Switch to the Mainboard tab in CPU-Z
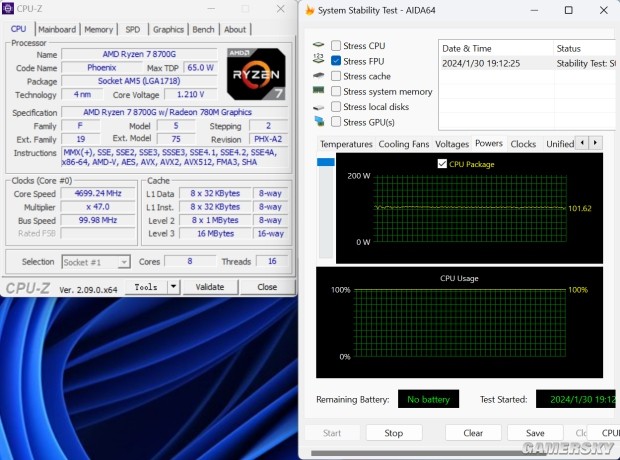Screen dimensions: 620x460 (57, 29)
